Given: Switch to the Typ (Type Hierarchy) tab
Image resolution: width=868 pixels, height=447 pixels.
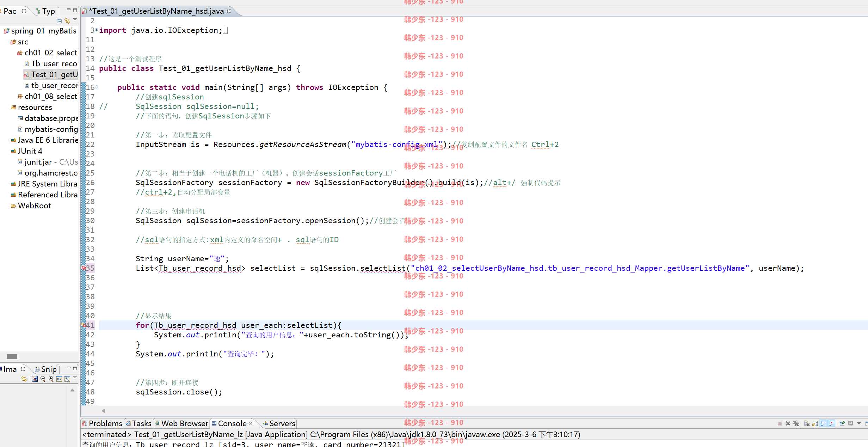Looking at the screenshot, I should coord(46,11).
